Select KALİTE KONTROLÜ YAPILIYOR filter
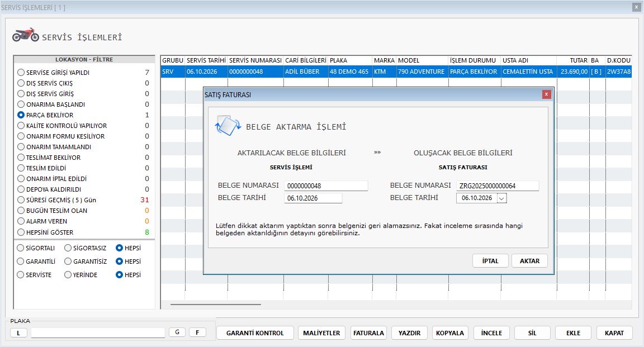Screen dimensions: 644x347 coord(21,126)
